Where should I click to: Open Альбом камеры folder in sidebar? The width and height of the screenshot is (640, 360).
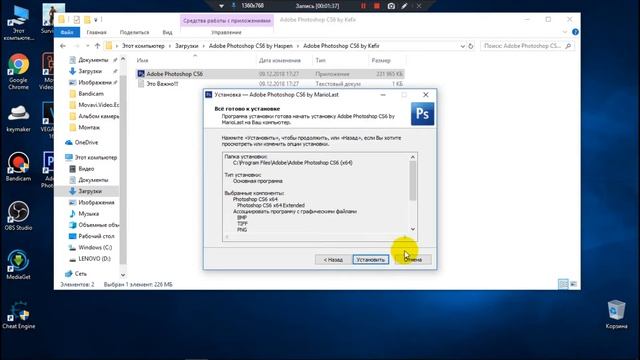(x=94, y=116)
